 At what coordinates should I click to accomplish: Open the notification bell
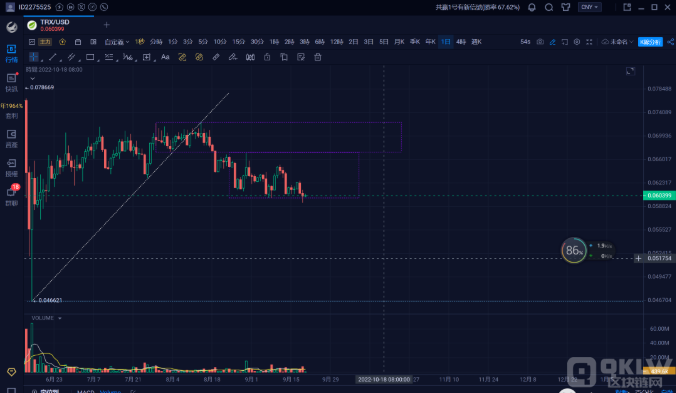532,7
